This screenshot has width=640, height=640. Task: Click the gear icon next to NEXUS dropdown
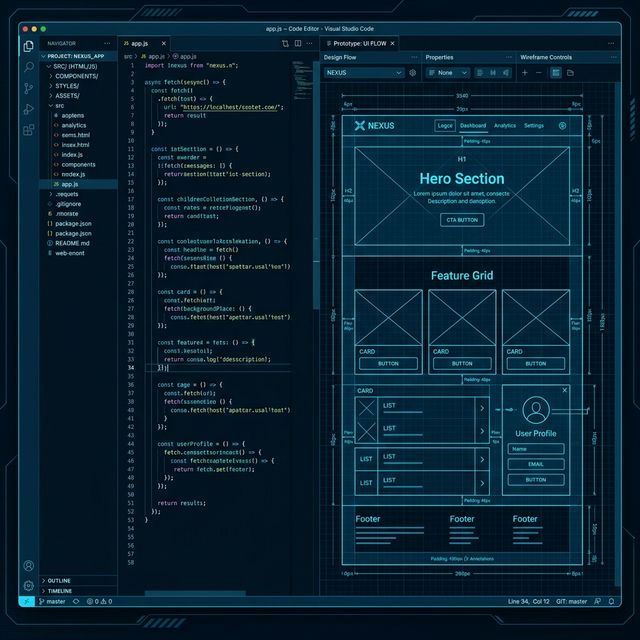(413, 73)
